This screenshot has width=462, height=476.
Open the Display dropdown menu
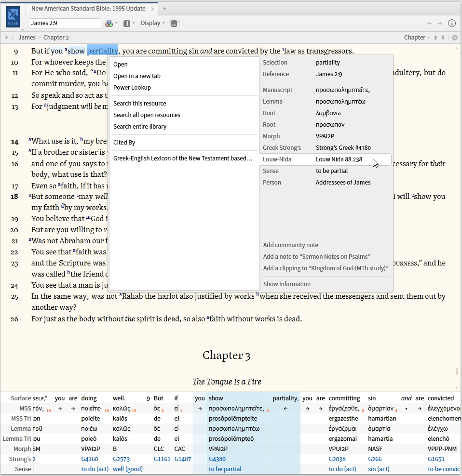pyautogui.click(x=152, y=23)
